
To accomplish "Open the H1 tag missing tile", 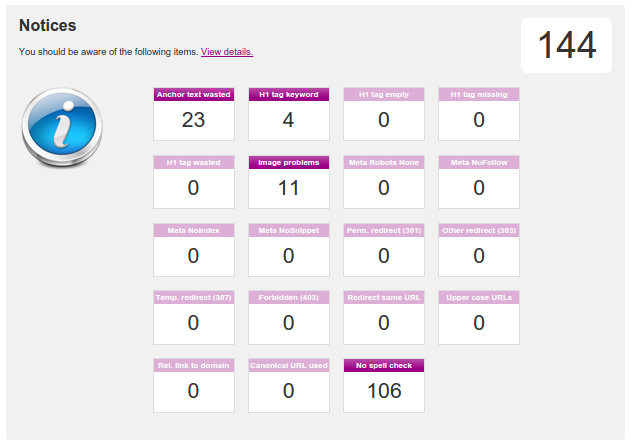I will [x=479, y=114].
